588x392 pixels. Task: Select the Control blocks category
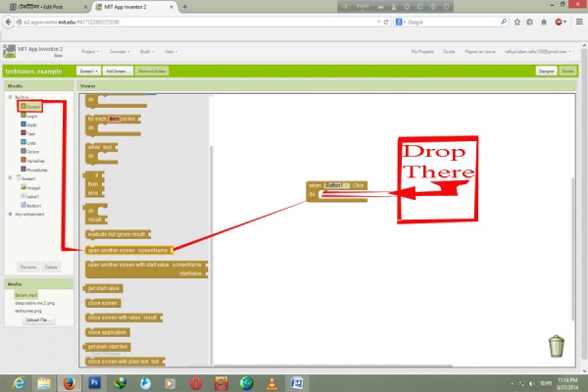[30, 107]
